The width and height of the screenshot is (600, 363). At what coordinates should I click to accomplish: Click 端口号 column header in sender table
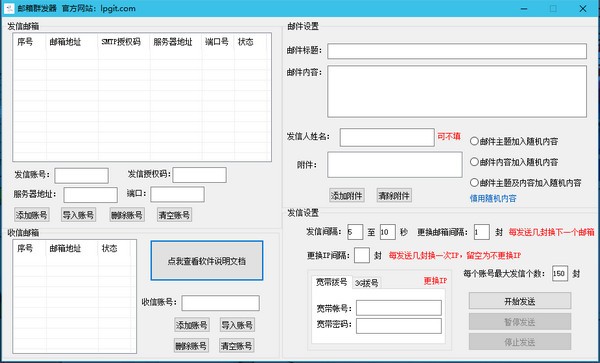218,42
